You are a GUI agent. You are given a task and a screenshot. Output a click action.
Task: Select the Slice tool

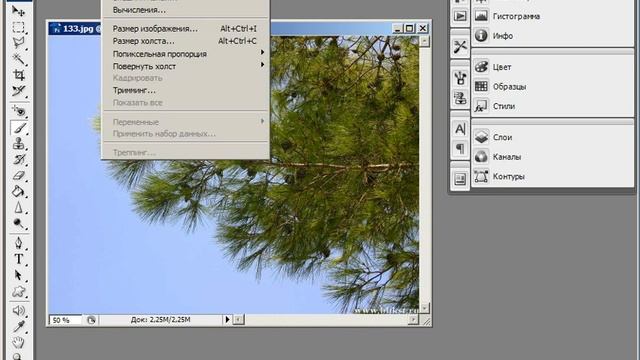point(18,91)
